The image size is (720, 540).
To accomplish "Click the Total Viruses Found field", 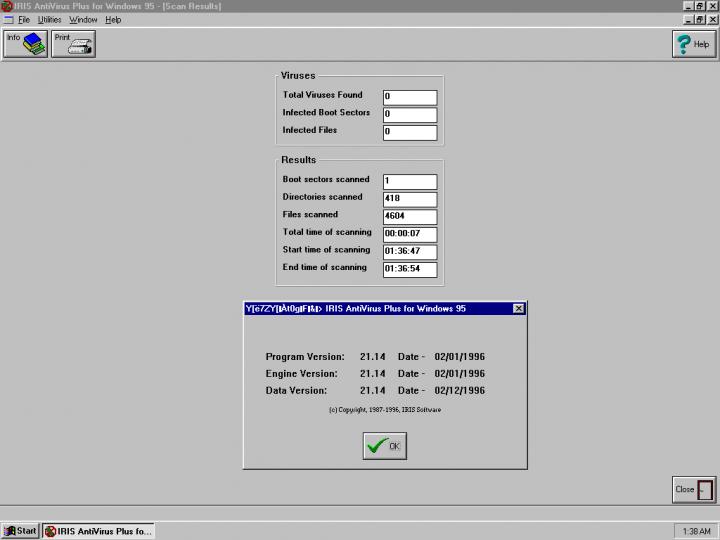I will coord(409,97).
